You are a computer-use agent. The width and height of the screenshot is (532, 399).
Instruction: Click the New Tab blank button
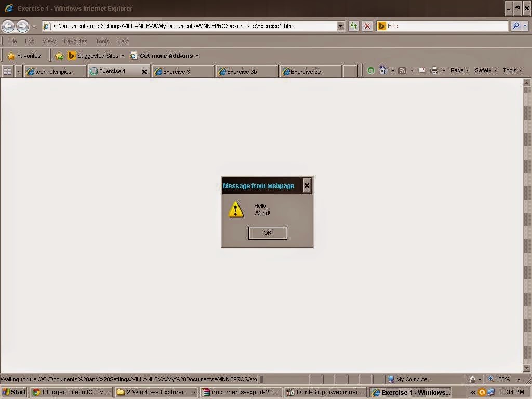coord(350,72)
